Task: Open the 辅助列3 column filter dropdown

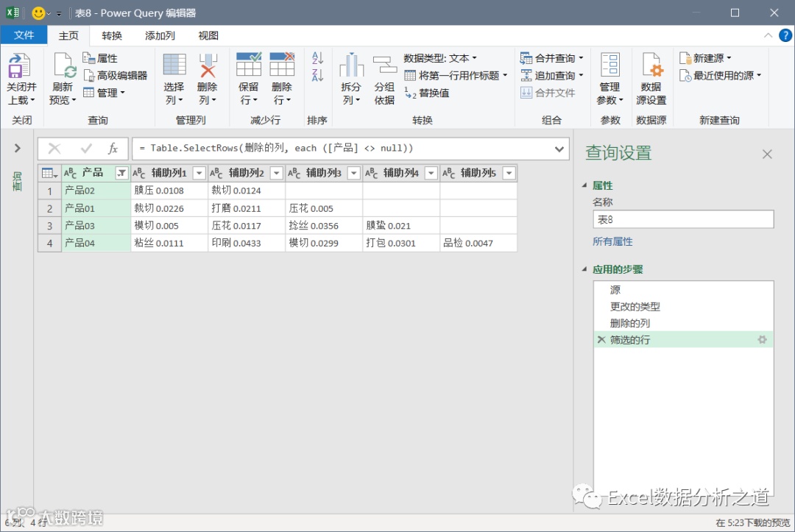Action: pos(354,173)
